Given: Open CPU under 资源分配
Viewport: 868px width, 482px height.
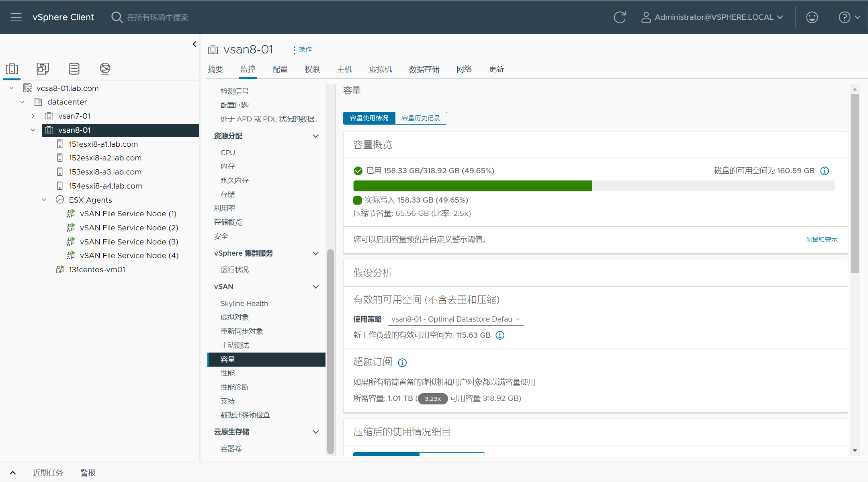Looking at the screenshot, I should click(227, 153).
